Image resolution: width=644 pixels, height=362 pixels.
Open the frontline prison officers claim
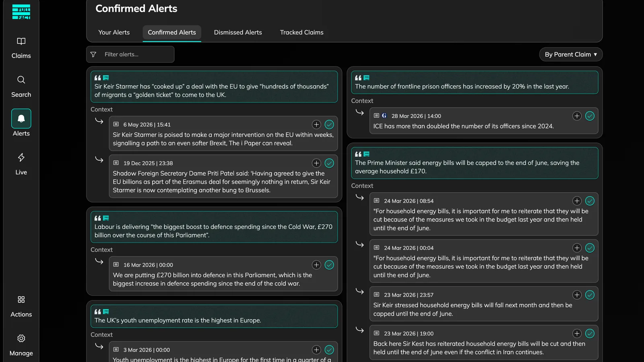[x=475, y=82]
